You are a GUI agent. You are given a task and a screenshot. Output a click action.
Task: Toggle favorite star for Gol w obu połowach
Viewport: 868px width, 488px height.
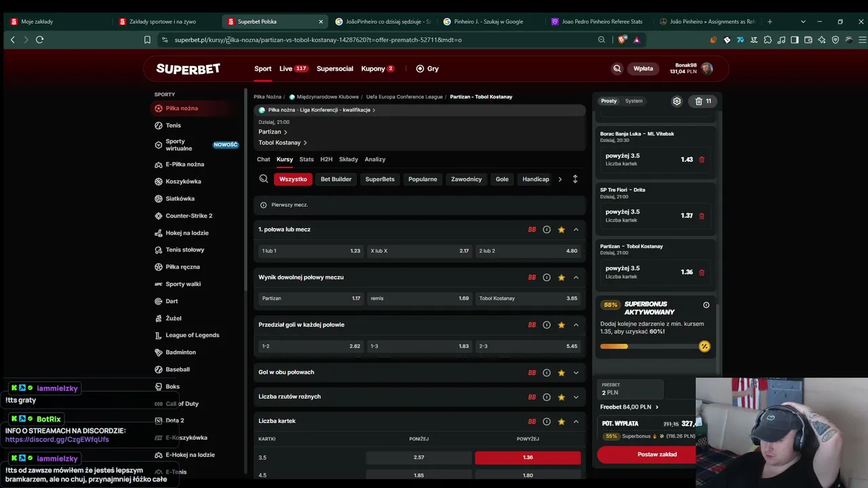coord(561,373)
